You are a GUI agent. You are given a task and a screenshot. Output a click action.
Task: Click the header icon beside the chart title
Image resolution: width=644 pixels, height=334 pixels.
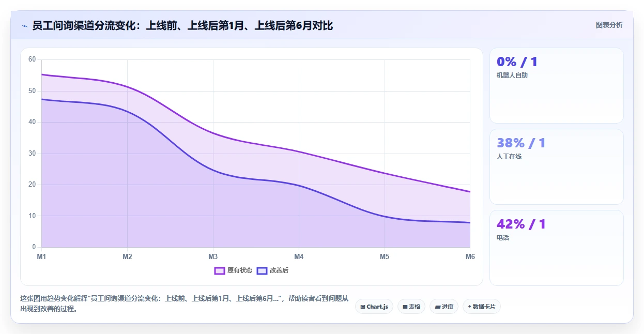coord(24,25)
